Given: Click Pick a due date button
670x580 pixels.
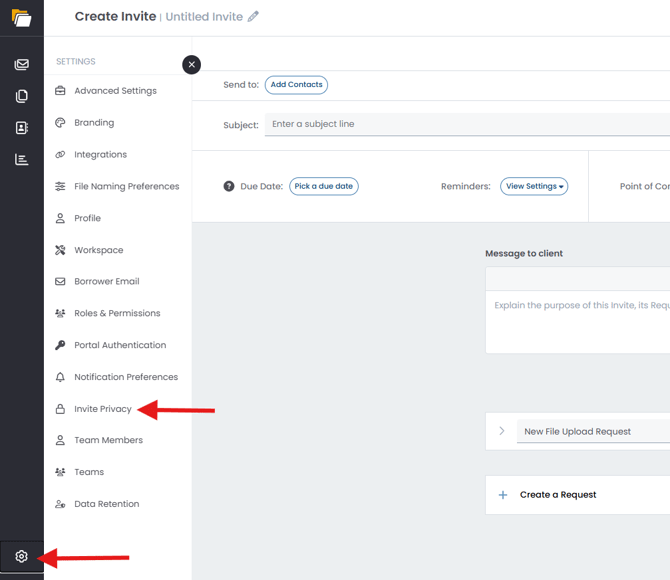Looking at the screenshot, I should (x=324, y=187).
